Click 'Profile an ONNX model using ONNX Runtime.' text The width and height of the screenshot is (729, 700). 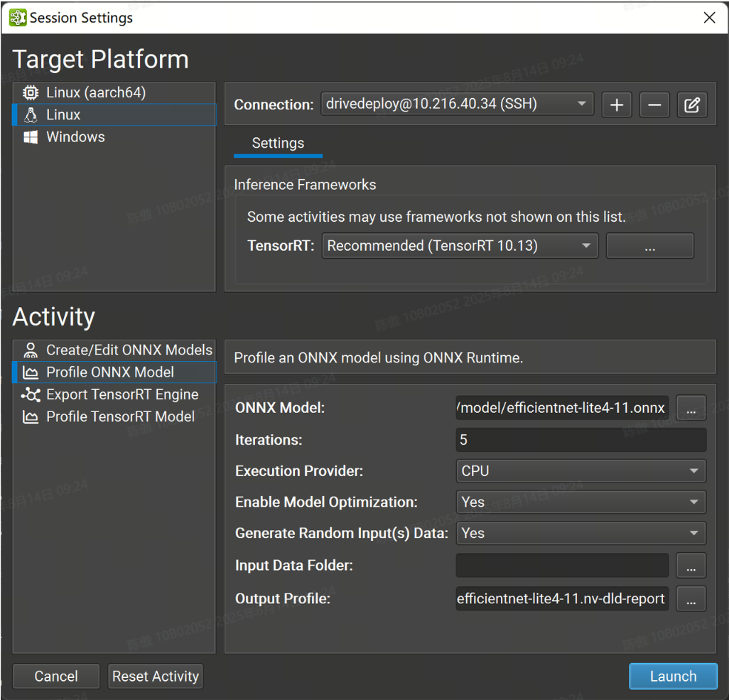coord(379,357)
